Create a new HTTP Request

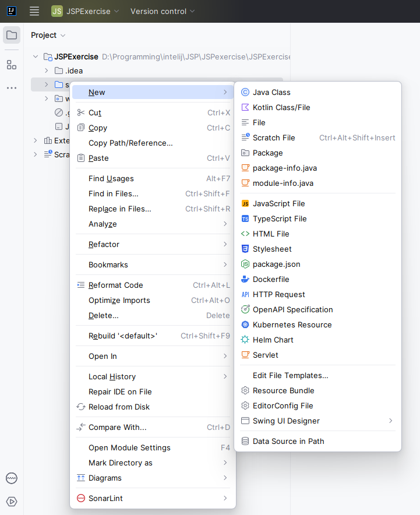317,294
